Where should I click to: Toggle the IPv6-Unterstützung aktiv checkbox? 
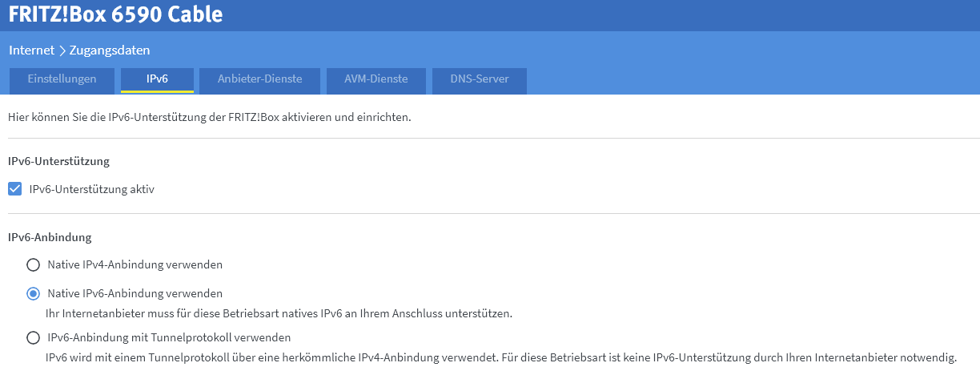click(x=14, y=190)
